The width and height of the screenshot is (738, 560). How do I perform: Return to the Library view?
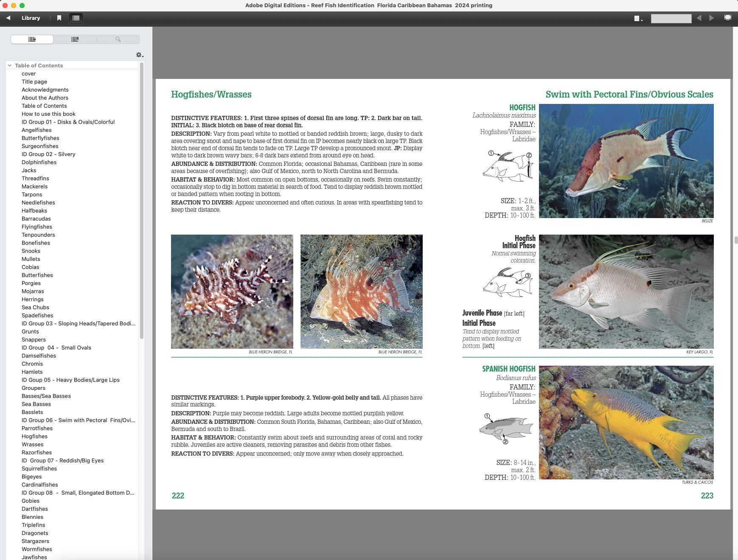point(31,18)
